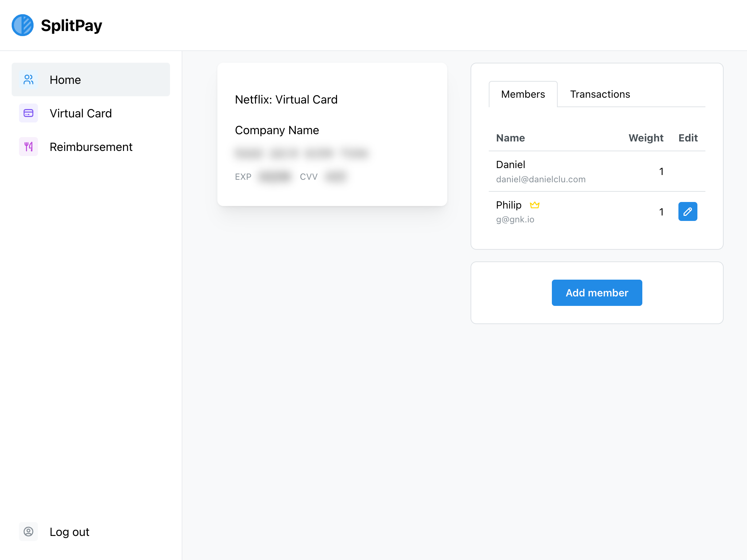Go to Virtual Card in sidebar

click(x=81, y=113)
